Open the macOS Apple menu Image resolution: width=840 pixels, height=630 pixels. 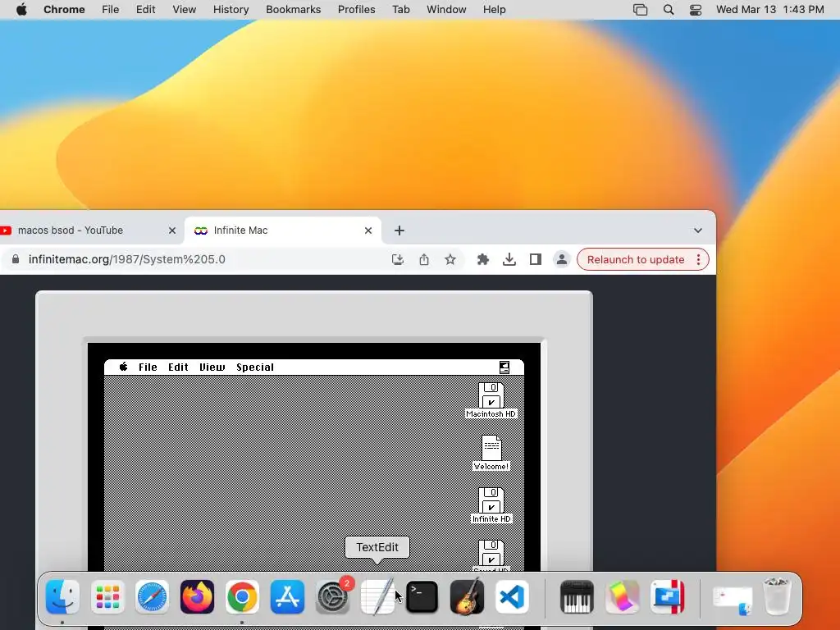point(21,10)
